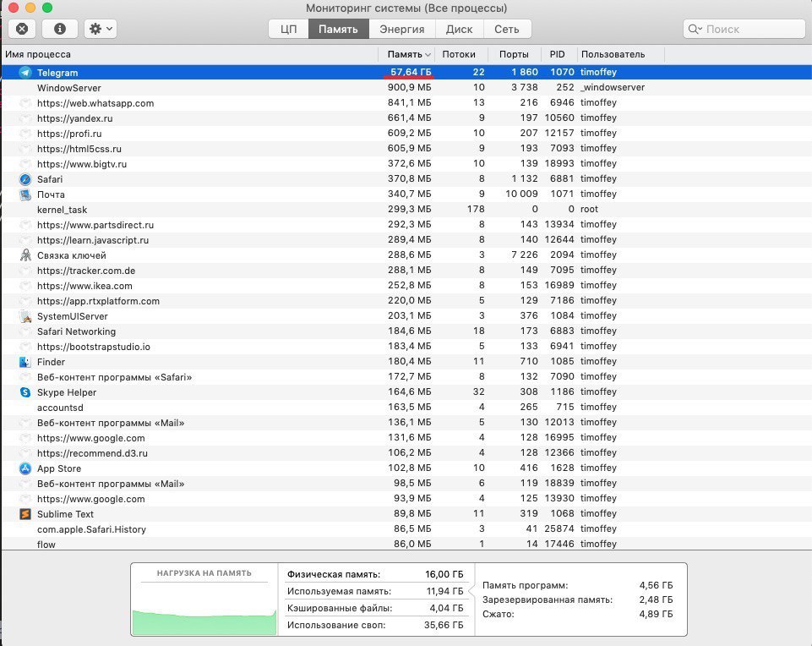Switch to the Сеть tab
This screenshot has width=812, height=646.
click(x=507, y=29)
